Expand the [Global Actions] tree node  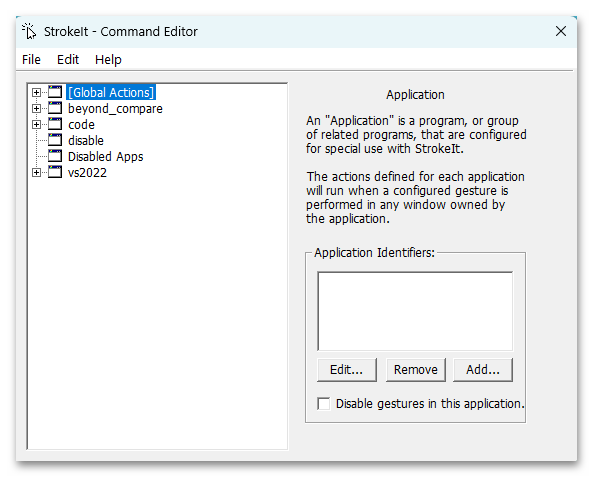pyautogui.click(x=36, y=92)
